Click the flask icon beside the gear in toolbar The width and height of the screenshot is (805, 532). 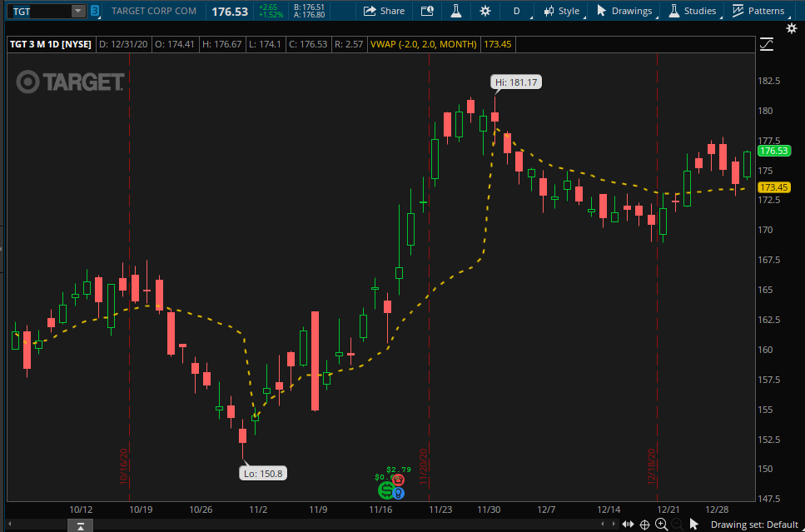tap(456, 11)
